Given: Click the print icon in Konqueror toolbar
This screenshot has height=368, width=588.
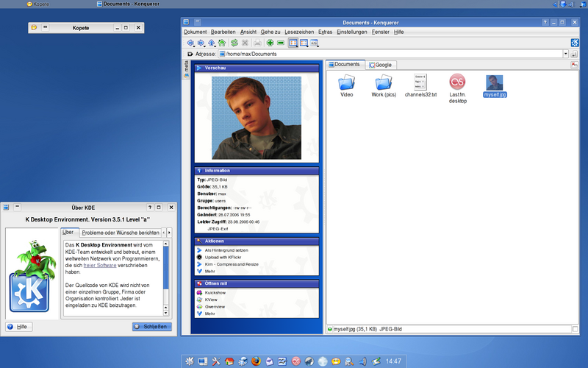Looking at the screenshot, I should 257,43.
